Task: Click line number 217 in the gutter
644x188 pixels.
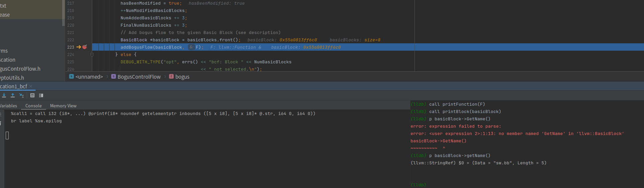Action: point(71,3)
